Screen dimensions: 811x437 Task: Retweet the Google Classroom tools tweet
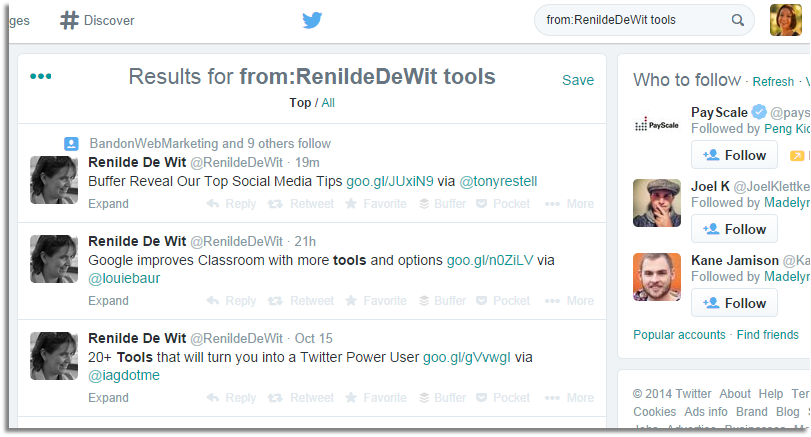point(301,301)
